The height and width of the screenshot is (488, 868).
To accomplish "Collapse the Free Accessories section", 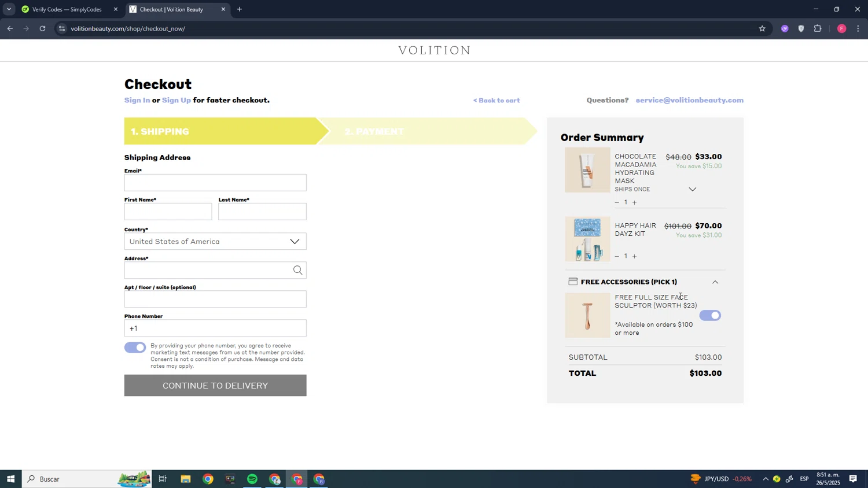I will click(x=715, y=282).
